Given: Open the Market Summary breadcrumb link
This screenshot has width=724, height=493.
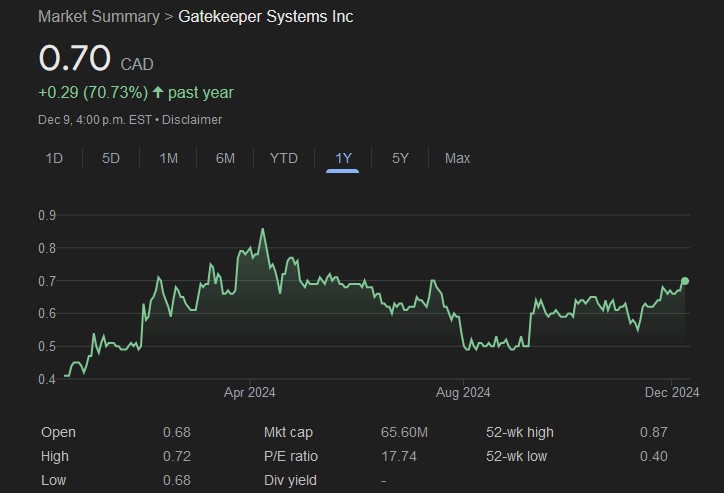Looking at the screenshot, I should pos(99,17).
